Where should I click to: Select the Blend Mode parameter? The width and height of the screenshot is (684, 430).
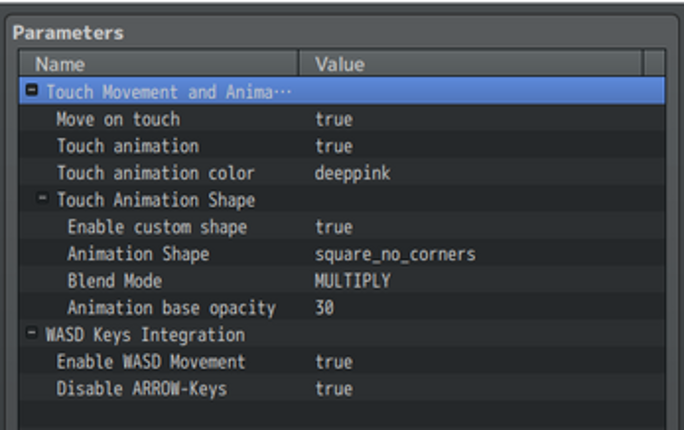115,280
